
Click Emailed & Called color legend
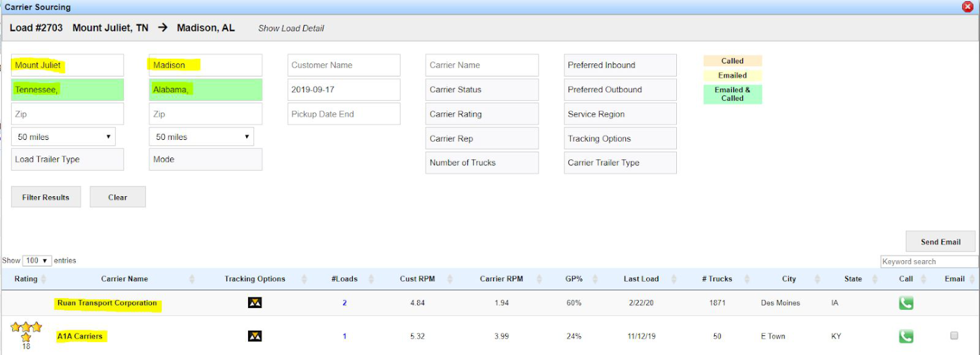pyautogui.click(x=733, y=94)
